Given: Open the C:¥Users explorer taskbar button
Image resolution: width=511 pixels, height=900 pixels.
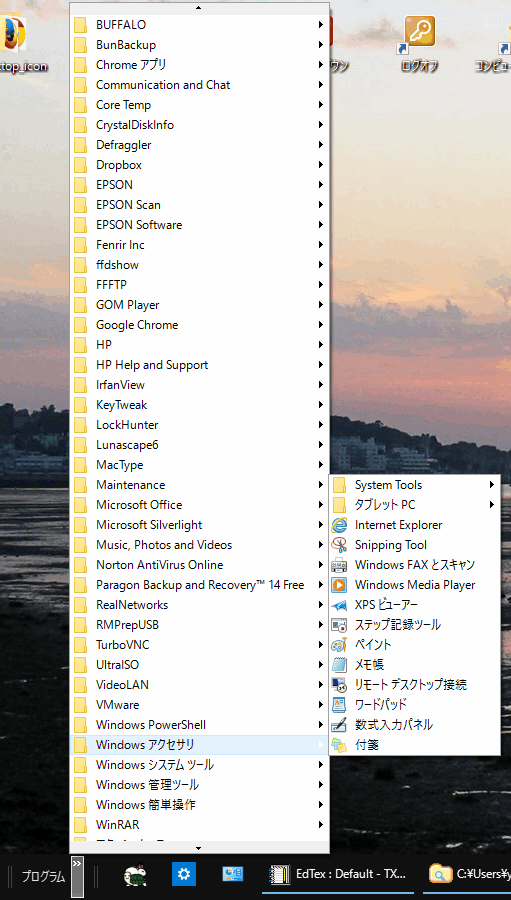Looking at the screenshot, I should (x=467, y=874).
